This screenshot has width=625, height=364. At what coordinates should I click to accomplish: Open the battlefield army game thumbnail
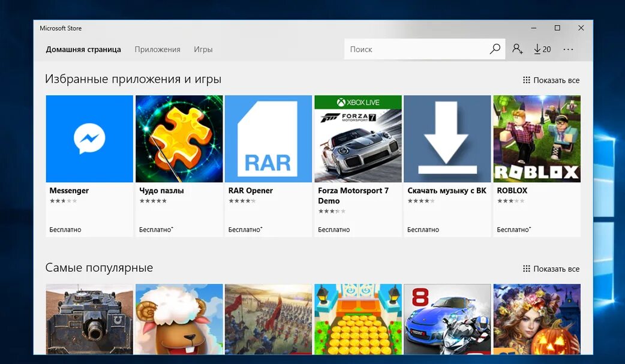coord(268,319)
